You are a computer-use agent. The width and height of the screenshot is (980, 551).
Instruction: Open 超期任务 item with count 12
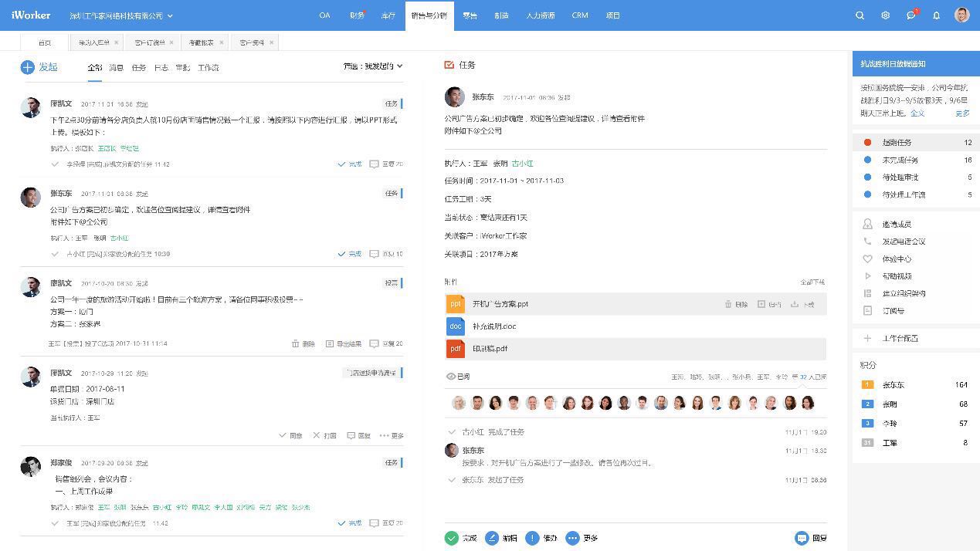tap(916, 142)
